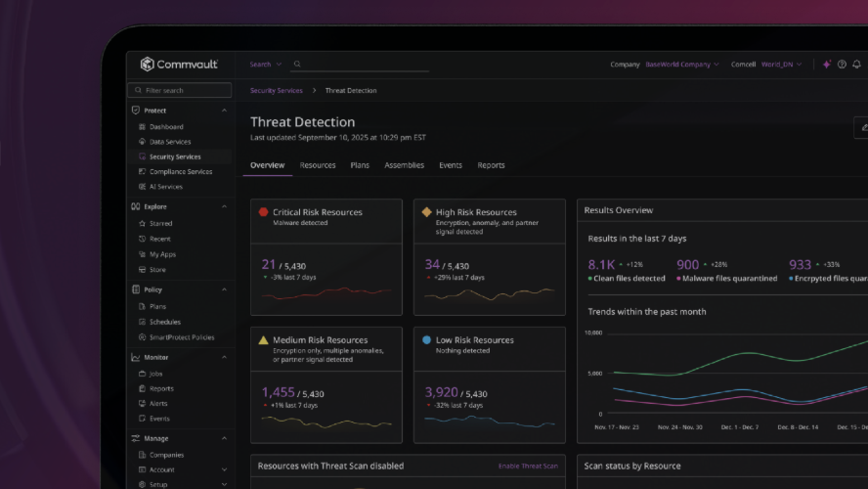
Task: Click the Store icon under Explore
Action: tap(142, 270)
